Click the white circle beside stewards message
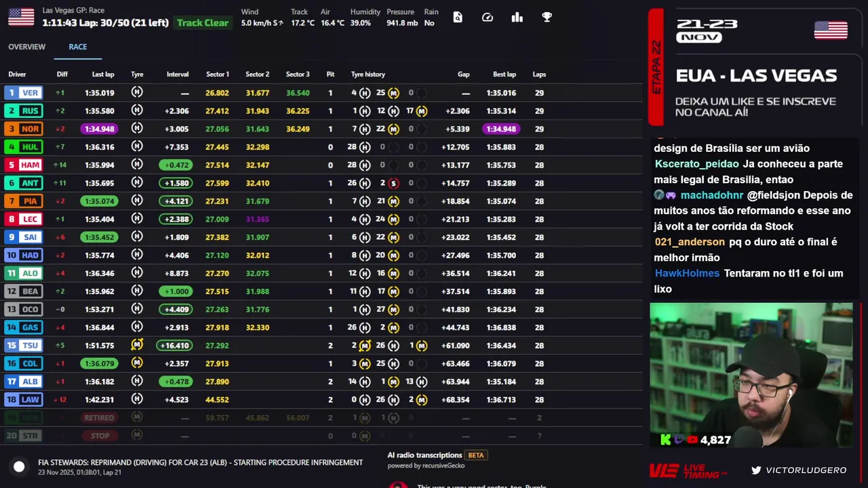Viewport: 868px width, 488px height. tap(19, 466)
